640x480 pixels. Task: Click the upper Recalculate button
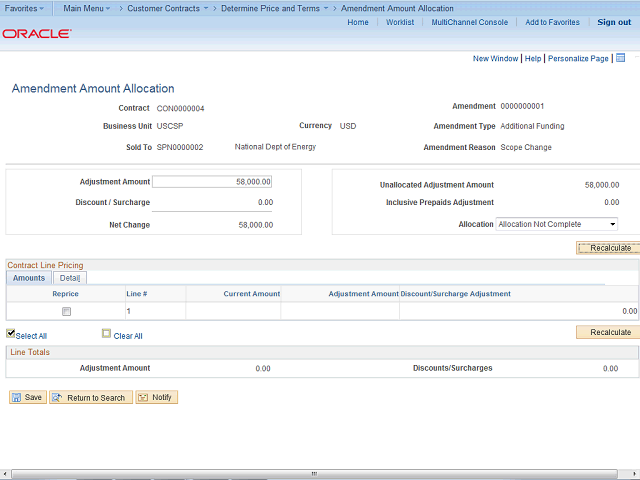pos(609,247)
